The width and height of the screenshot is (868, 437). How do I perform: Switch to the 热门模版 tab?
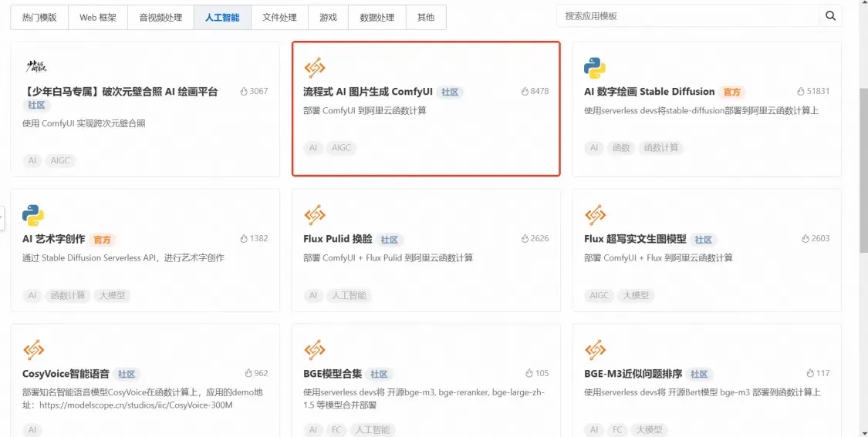(x=39, y=17)
